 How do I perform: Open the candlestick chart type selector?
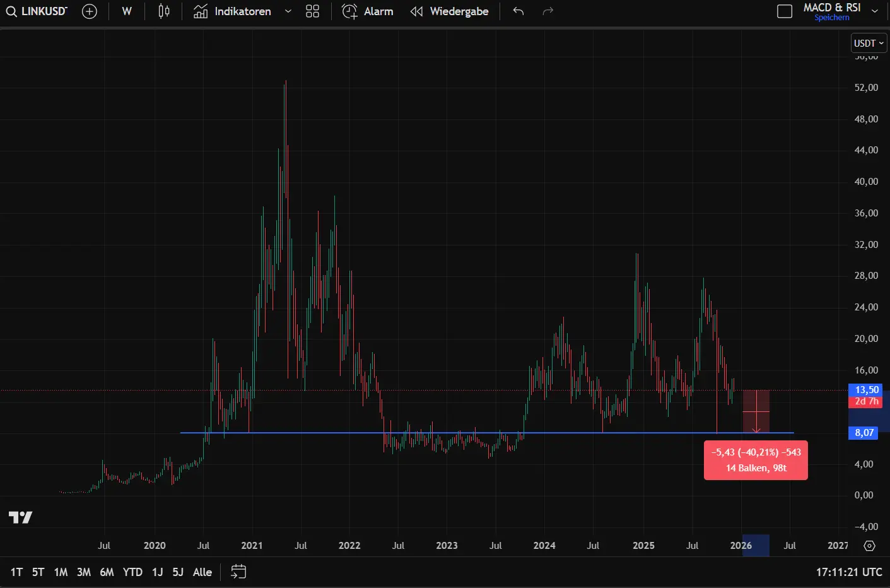pos(164,11)
